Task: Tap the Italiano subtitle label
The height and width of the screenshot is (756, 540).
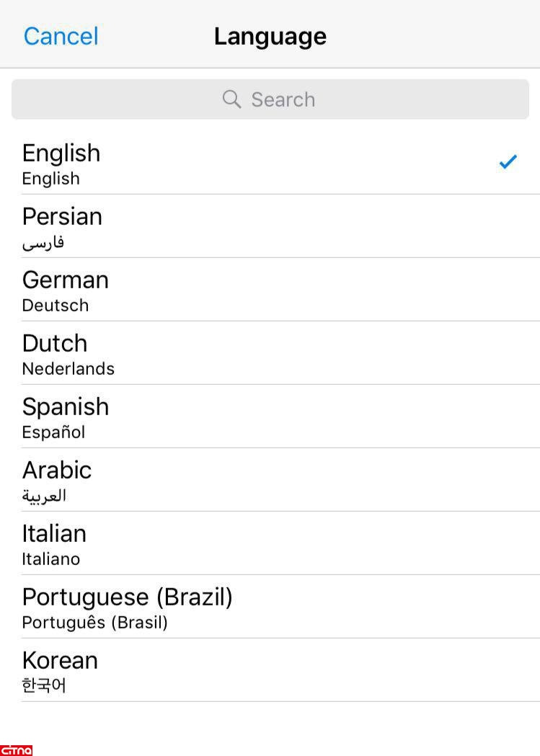Action: [51, 559]
